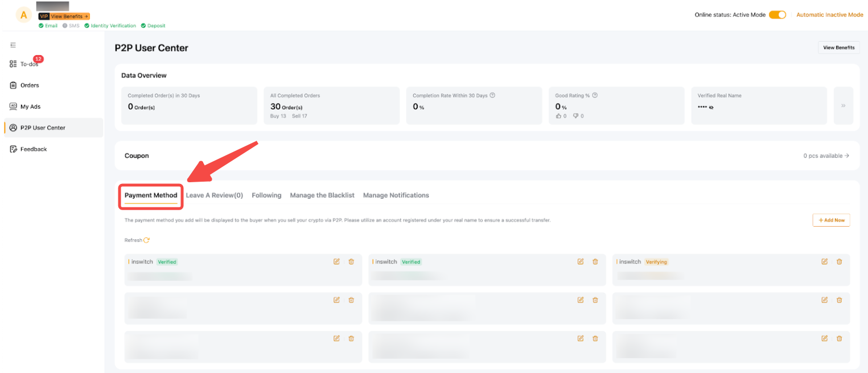Screen dimensions: 868x373
Task: Toggle the Online status Active Mode switch
Action: point(777,15)
